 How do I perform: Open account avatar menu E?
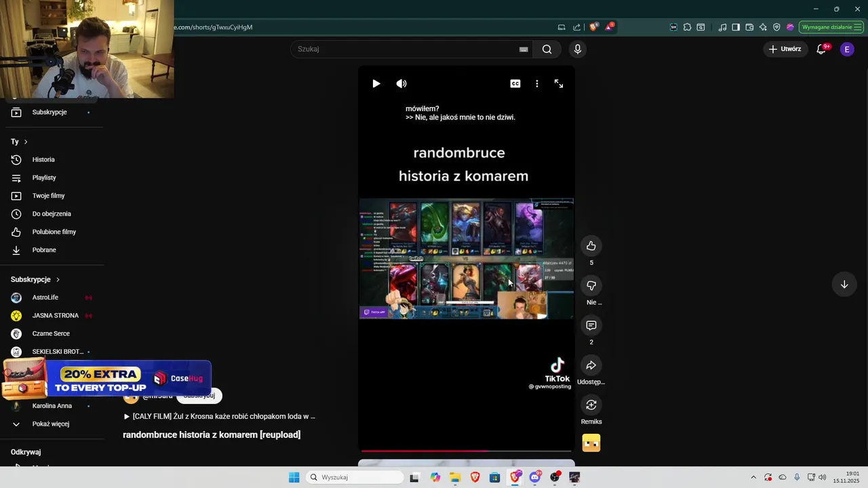[847, 49]
